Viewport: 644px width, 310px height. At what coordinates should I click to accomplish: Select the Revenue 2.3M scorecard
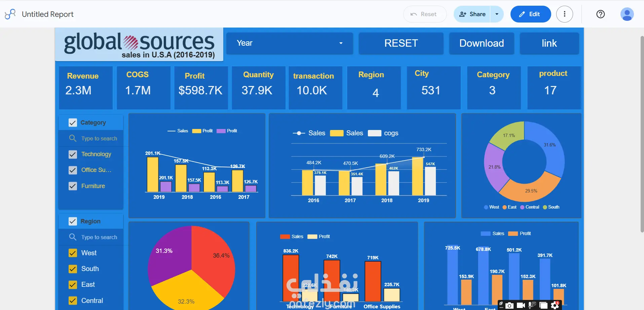[86, 88]
